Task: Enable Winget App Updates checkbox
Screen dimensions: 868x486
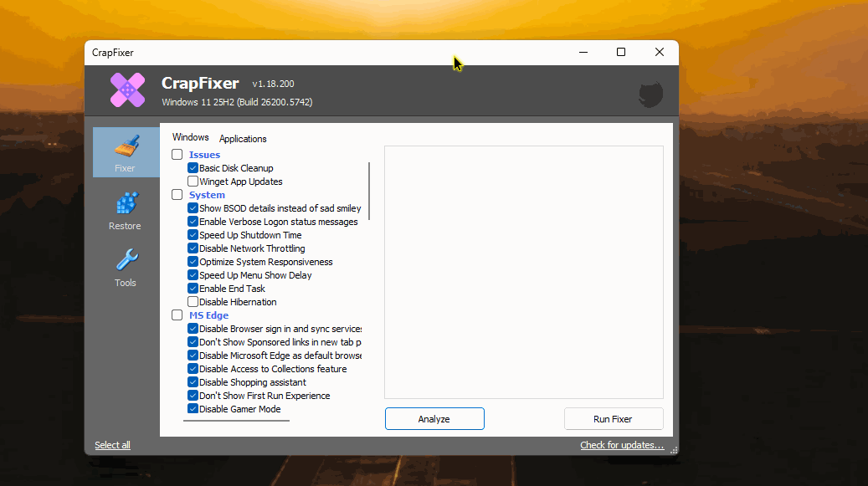Action: [193, 182]
